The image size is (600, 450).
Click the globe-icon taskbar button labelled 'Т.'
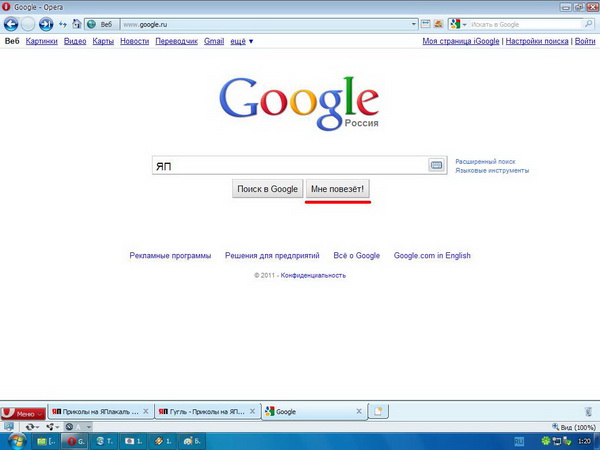pos(104,442)
